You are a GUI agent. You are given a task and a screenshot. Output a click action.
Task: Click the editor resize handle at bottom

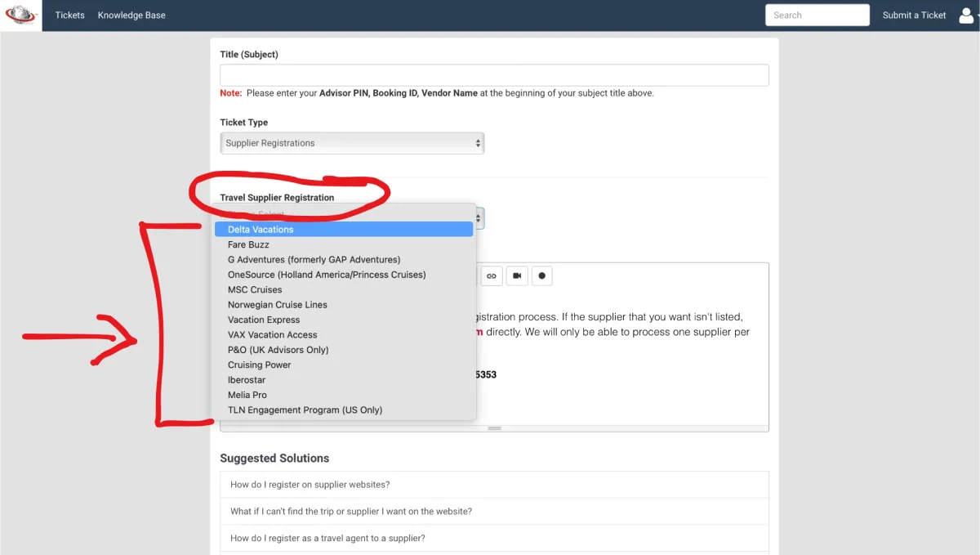494,428
